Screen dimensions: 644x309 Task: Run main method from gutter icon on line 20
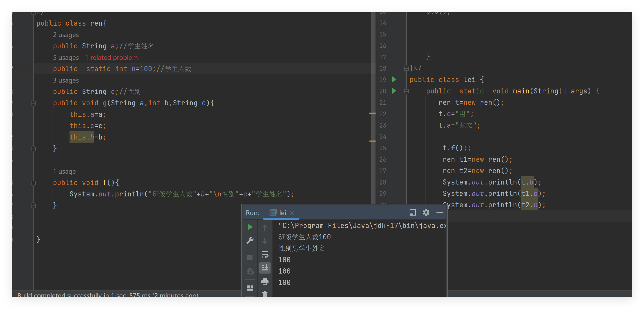[394, 91]
